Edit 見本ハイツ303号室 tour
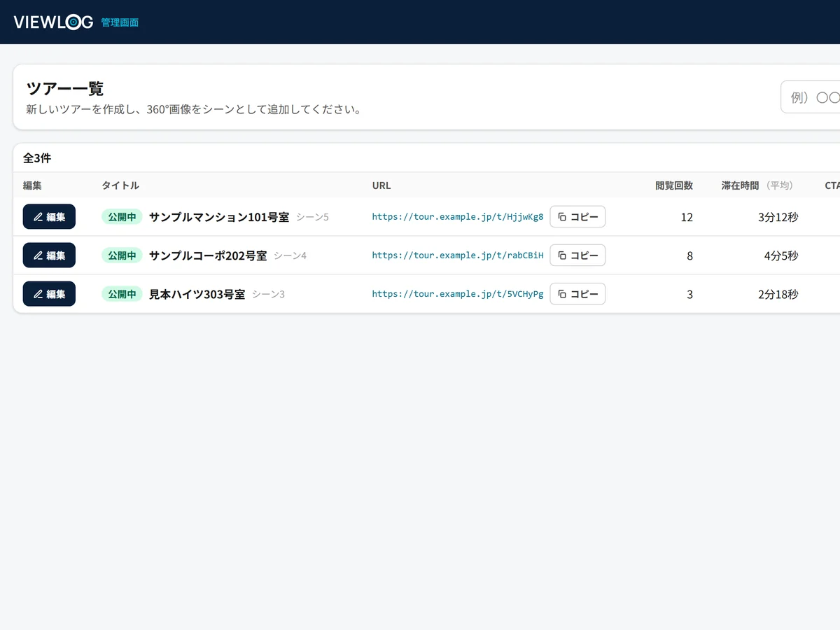The width and height of the screenshot is (840, 630). [49, 294]
